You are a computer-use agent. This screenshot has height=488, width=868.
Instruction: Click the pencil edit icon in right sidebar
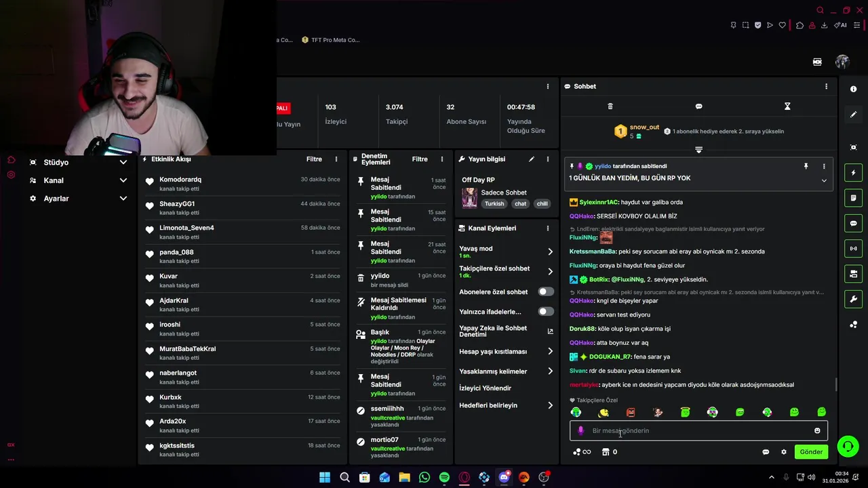(x=853, y=115)
